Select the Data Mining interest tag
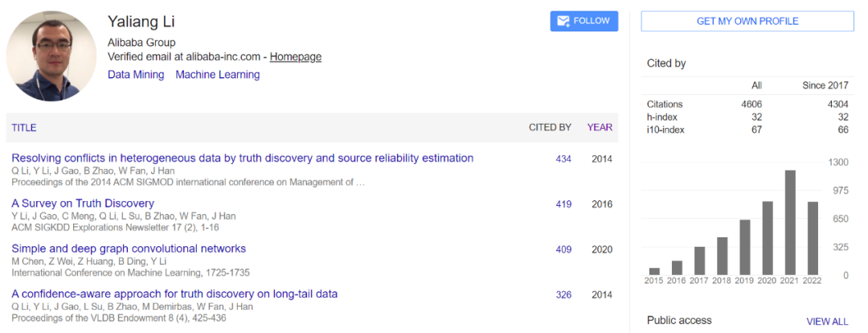The width and height of the screenshot is (868, 333). (136, 75)
